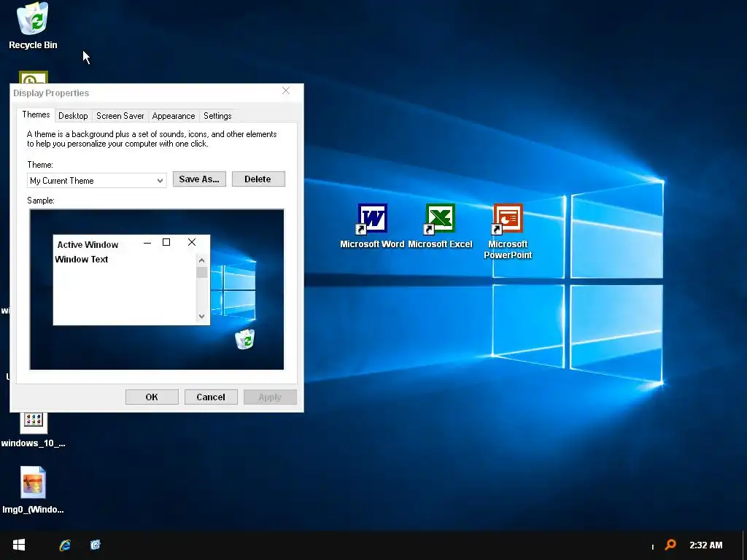Select the Microsoft Excel shortcut

tap(440, 226)
